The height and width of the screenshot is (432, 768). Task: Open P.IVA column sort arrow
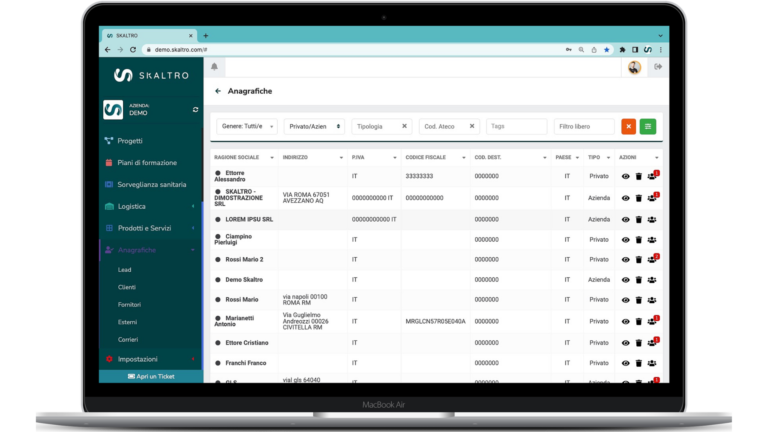(395, 158)
